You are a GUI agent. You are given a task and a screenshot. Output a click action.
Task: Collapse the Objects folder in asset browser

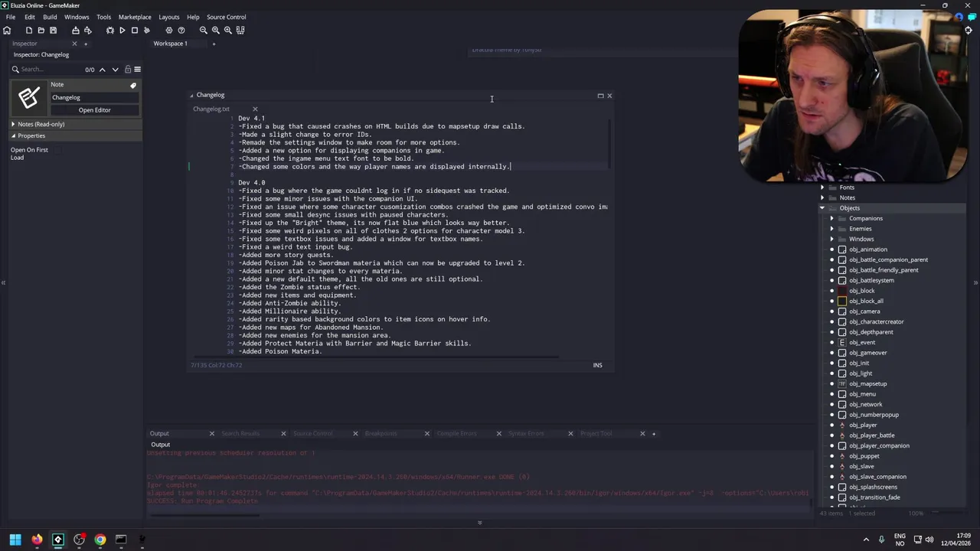click(x=822, y=208)
